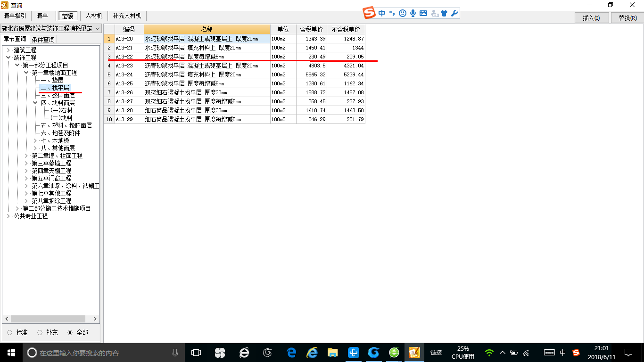This screenshot has width=644, height=362.
Task: Select the A13-26 现浇细石混凝土找平层 row
Action: [235, 92]
